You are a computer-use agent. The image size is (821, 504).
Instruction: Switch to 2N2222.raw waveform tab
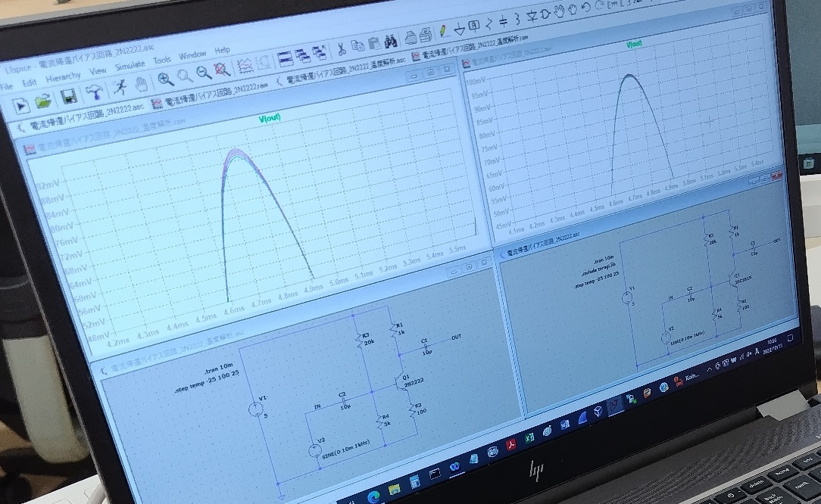pos(210,95)
